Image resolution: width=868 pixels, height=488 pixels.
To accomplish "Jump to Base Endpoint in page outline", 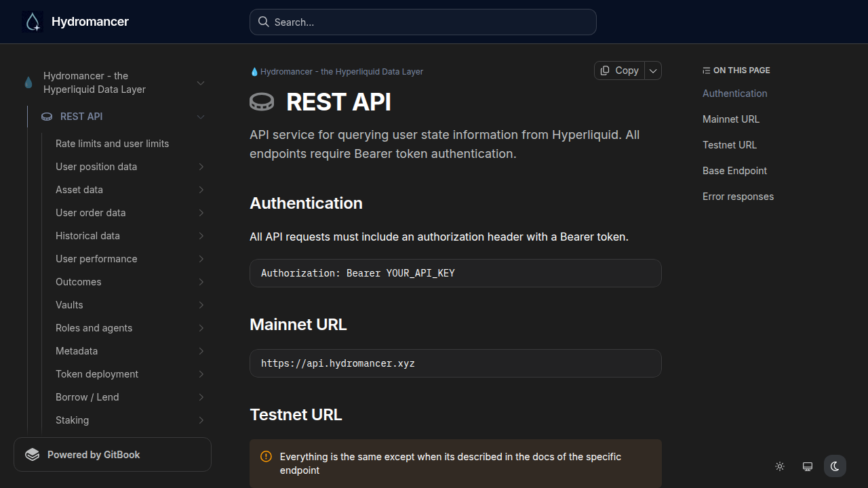I will click(735, 171).
